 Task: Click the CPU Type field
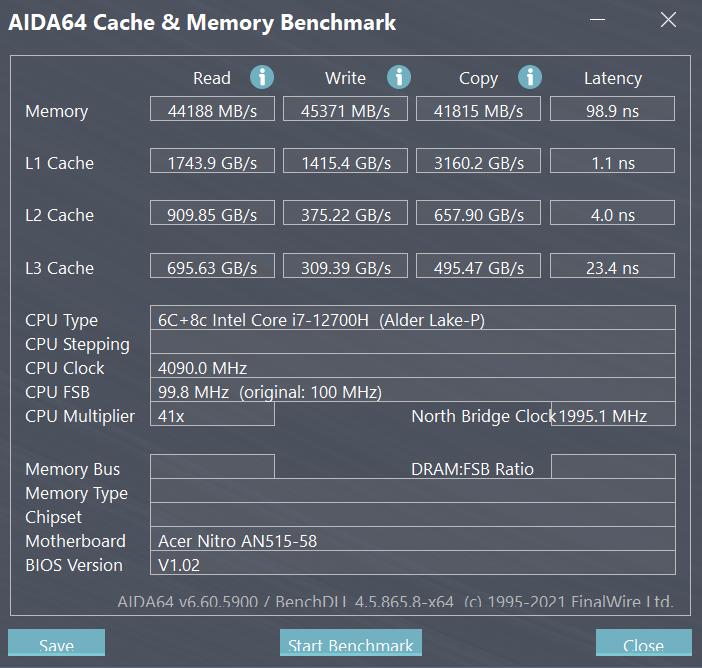(412, 319)
